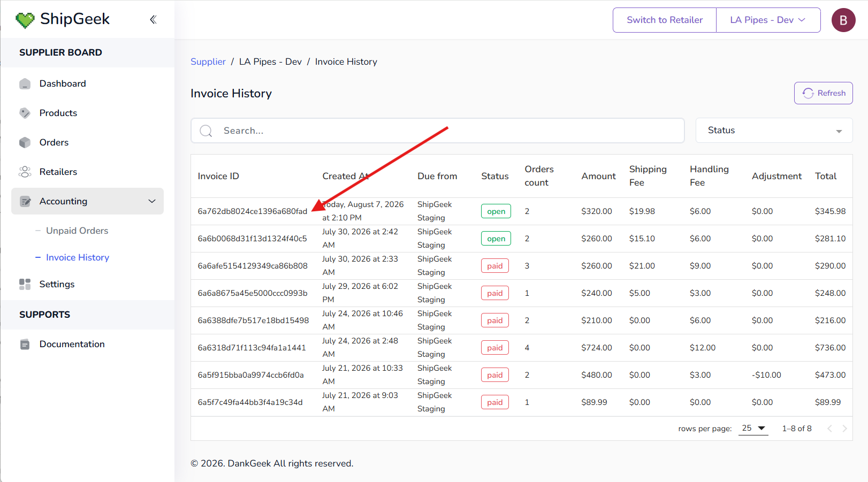Click the Accounting pencil icon
868x482 pixels.
pos(25,201)
